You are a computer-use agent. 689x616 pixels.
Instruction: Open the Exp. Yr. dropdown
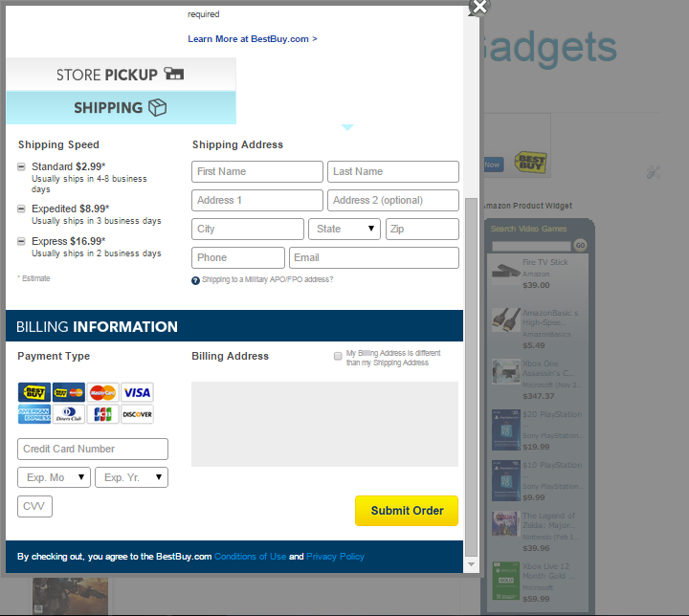click(131, 477)
